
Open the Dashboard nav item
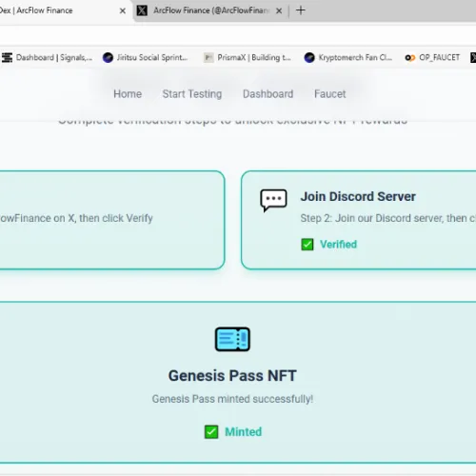coord(268,94)
